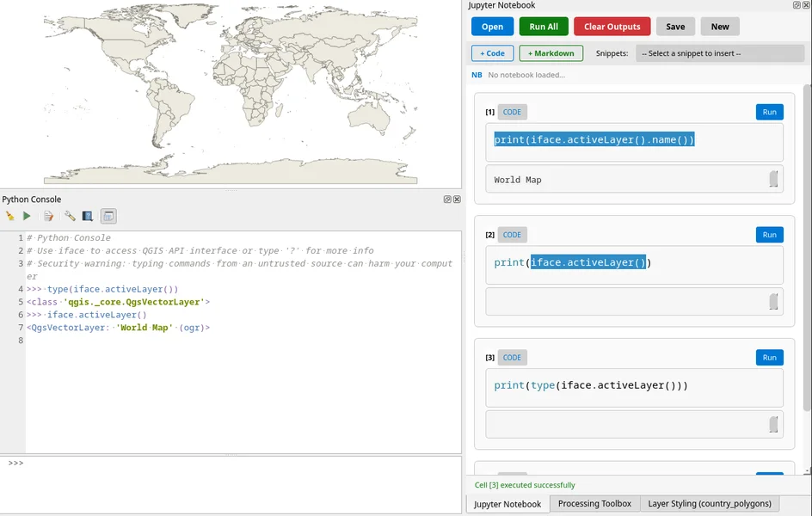Toggle the dock-style console window button
The height and width of the screenshot is (516, 812).
[108, 217]
